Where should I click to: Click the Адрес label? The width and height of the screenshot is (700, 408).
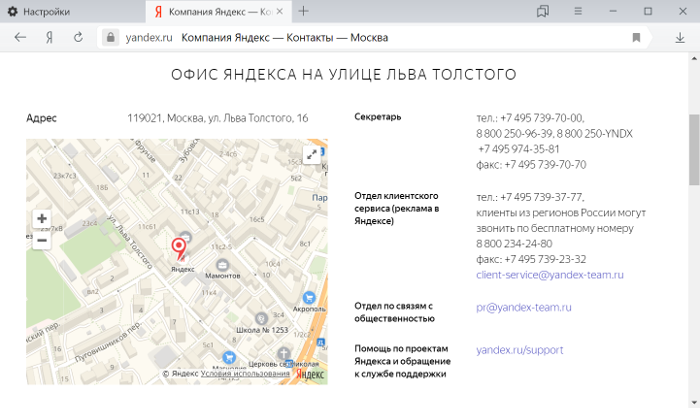tap(42, 118)
